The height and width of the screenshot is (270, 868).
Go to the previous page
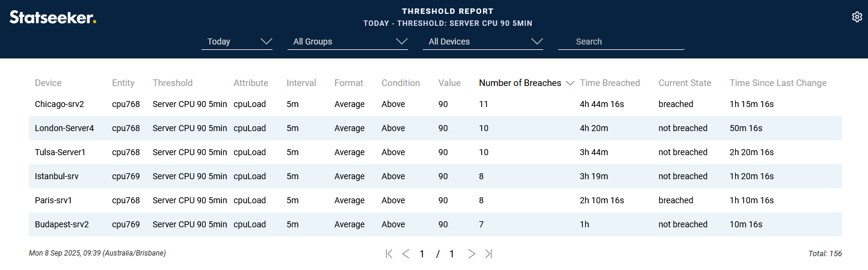[x=405, y=254]
